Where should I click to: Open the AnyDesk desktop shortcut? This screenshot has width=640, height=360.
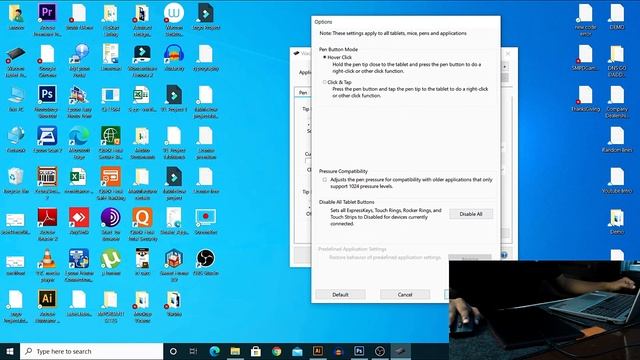coord(79,221)
